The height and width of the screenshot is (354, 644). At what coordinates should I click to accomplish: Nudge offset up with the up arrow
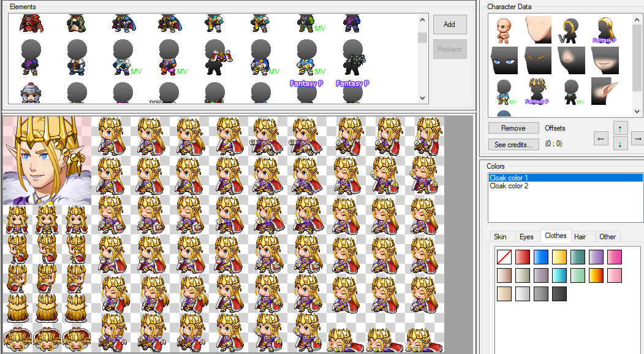620,128
